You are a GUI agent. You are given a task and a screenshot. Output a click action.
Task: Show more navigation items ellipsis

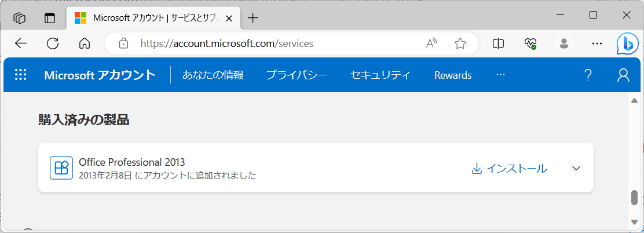click(500, 75)
